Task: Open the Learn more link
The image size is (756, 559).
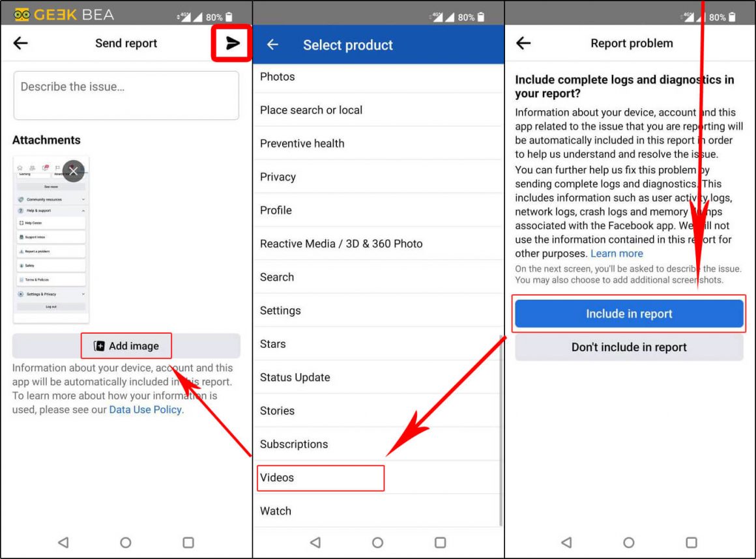Action: click(x=617, y=253)
